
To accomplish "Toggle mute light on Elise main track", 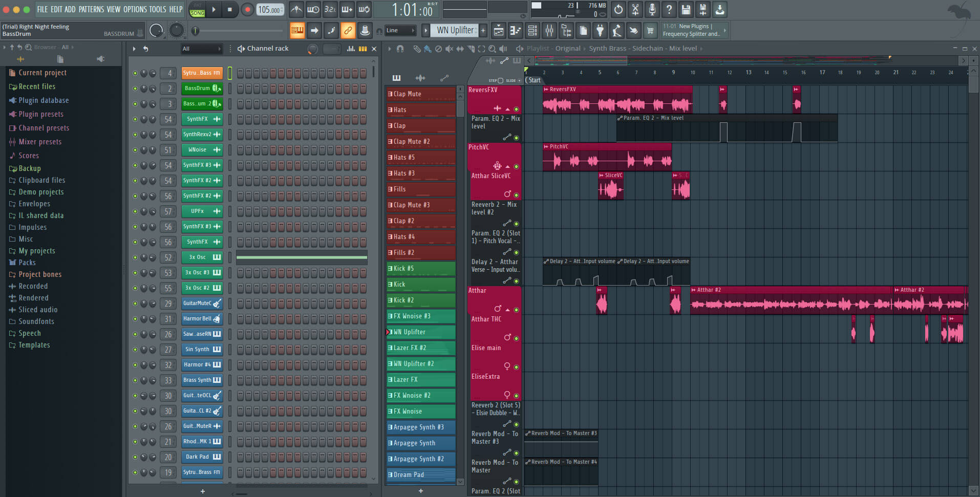I will point(516,367).
